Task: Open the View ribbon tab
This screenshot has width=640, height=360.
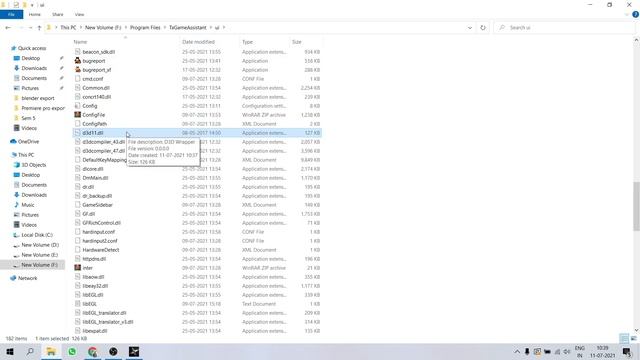Action: [79, 14]
